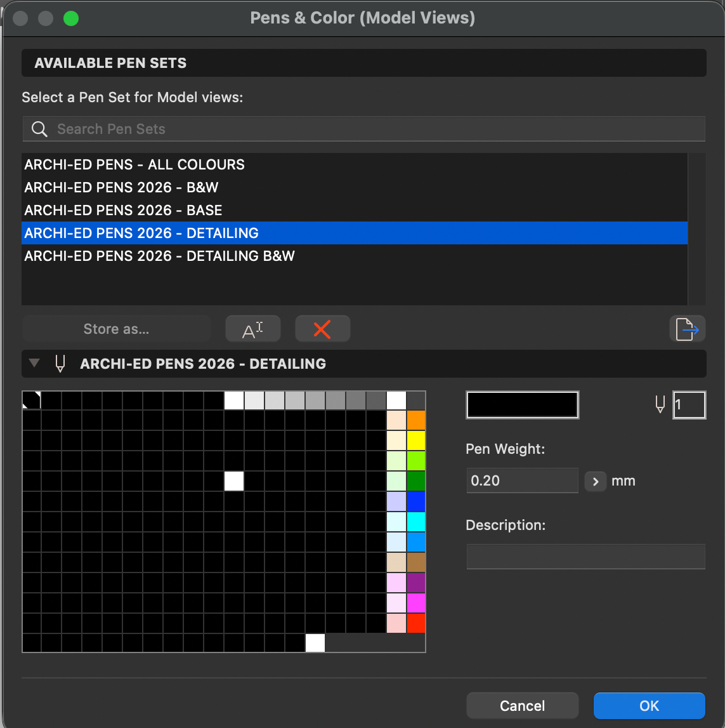Click the Search Pen Sets field
725x728 pixels.
click(x=374, y=129)
